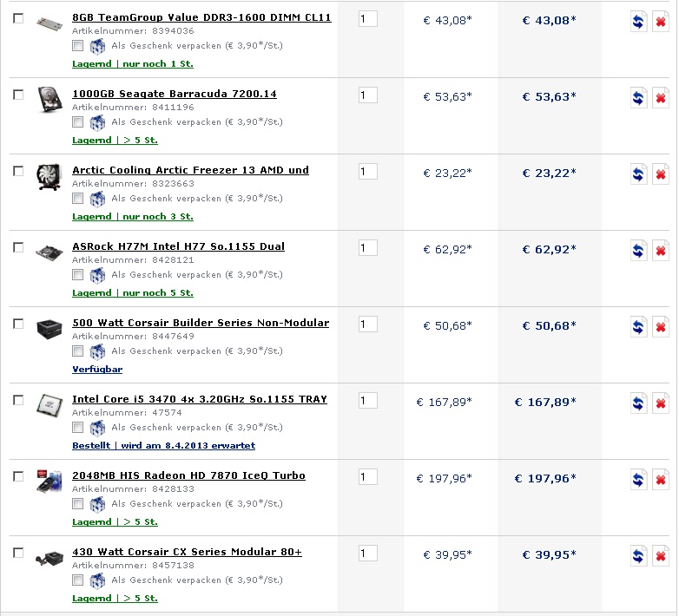Click update icon for Intel Core i5 3470
679x616 pixels.
[x=638, y=403]
